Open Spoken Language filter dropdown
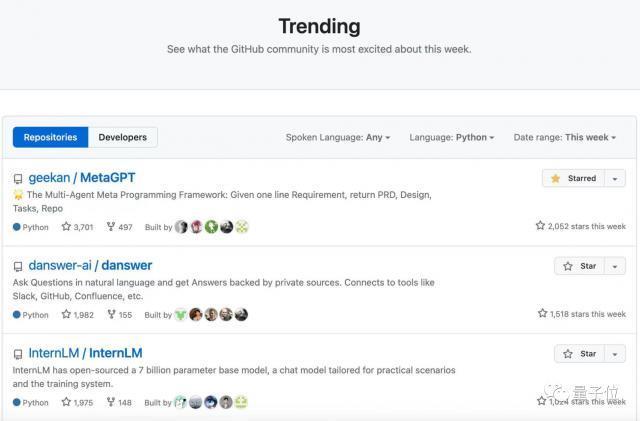This screenshot has width=640, height=421. click(338, 138)
